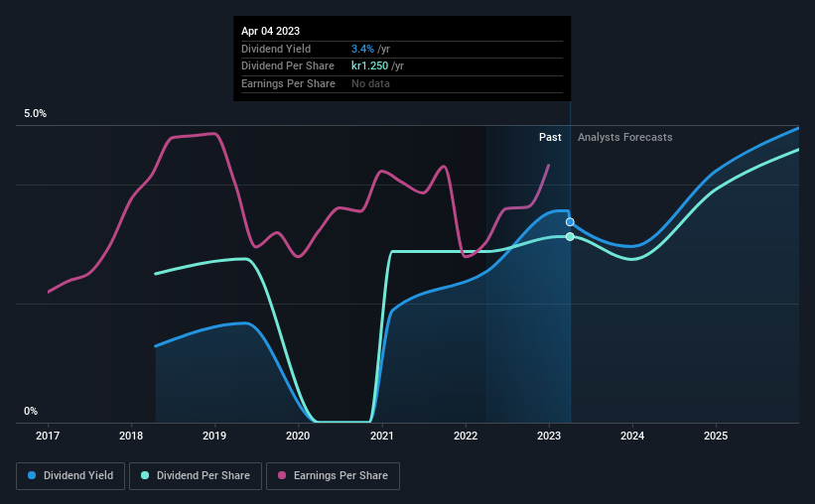Click the No data earnings value
Viewport: 815px width, 504px height.
point(370,83)
